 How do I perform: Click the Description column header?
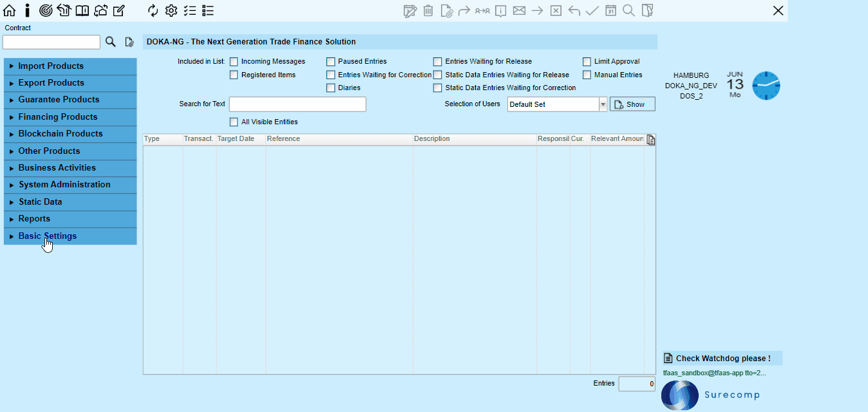click(475, 139)
